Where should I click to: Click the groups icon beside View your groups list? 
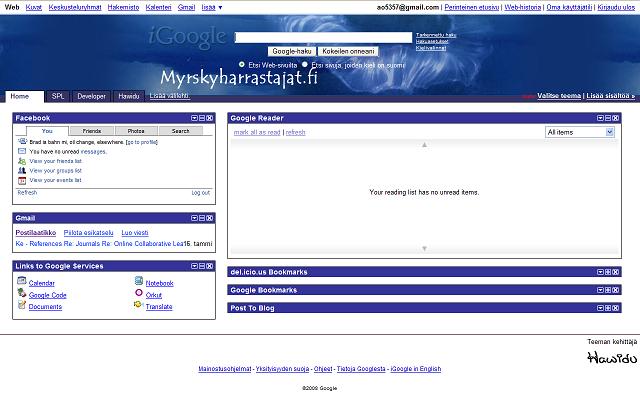pyautogui.click(x=22, y=170)
